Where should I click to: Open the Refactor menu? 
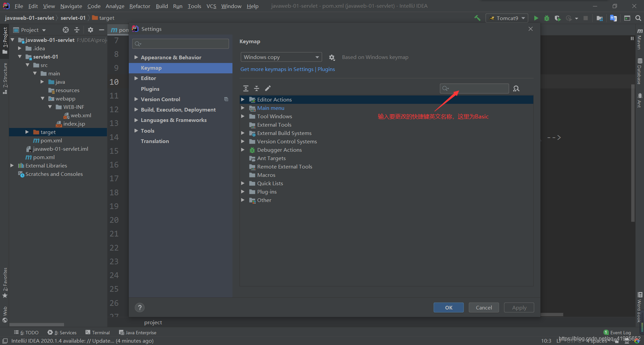tap(140, 6)
